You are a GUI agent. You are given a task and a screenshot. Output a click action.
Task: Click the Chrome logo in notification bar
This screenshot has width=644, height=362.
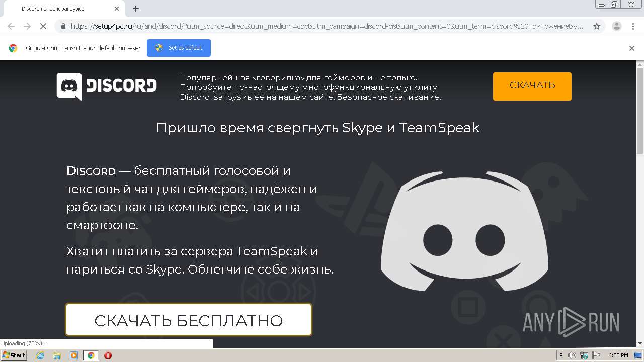[x=13, y=48]
